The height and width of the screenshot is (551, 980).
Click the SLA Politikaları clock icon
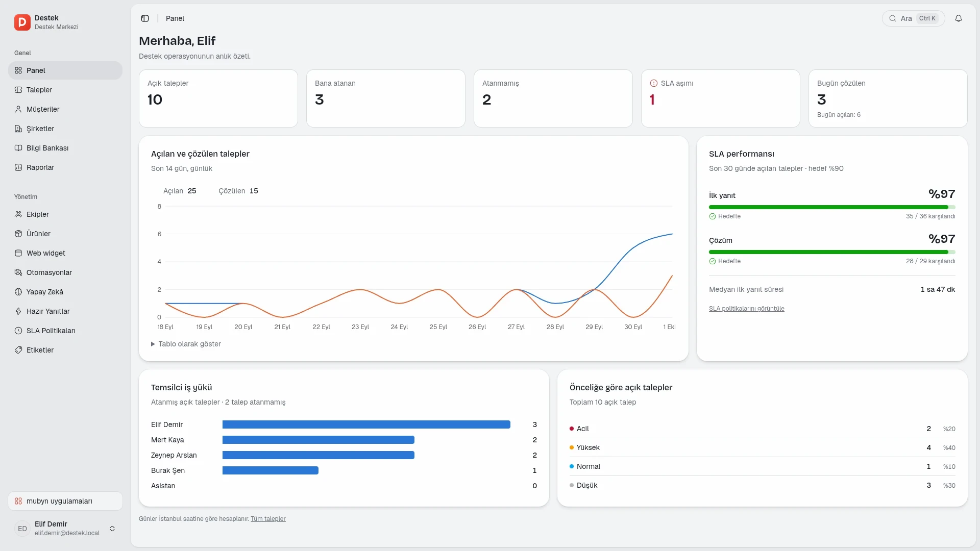point(18,331)
